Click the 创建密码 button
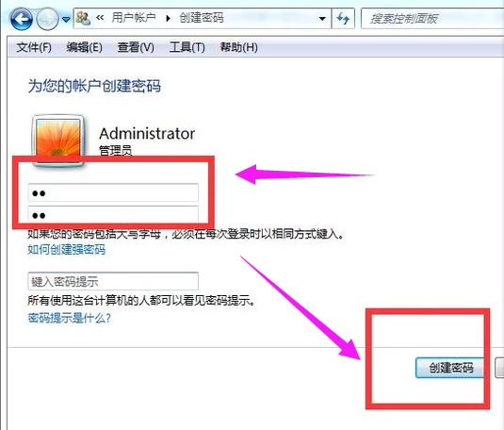The width and height of the screenshot is (504, 430). coord(450,367)
